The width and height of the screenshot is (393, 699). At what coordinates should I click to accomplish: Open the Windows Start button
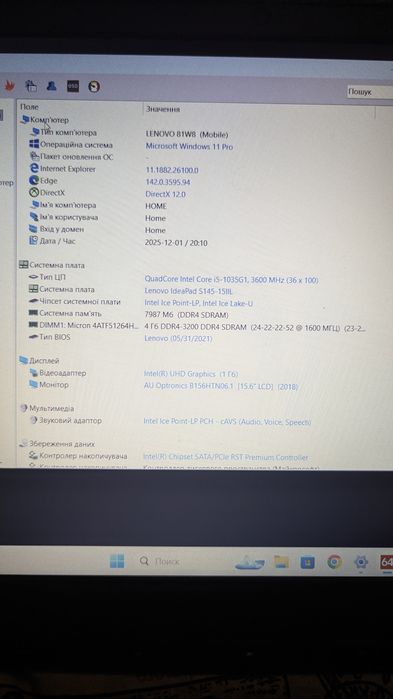(x=117, y=561)
